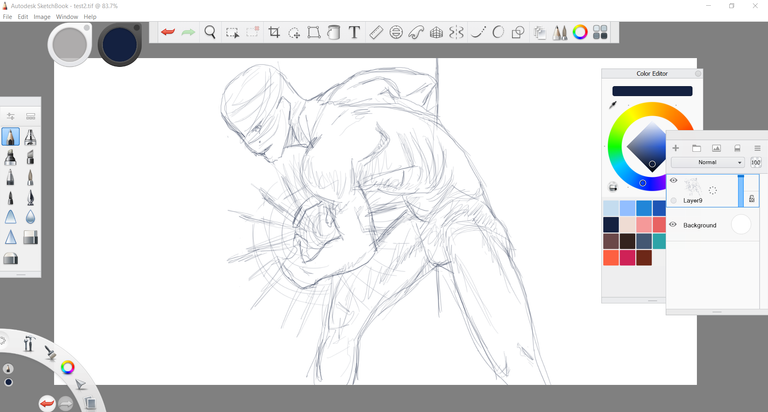Select the Distort transform tool

tap(314, 32)
